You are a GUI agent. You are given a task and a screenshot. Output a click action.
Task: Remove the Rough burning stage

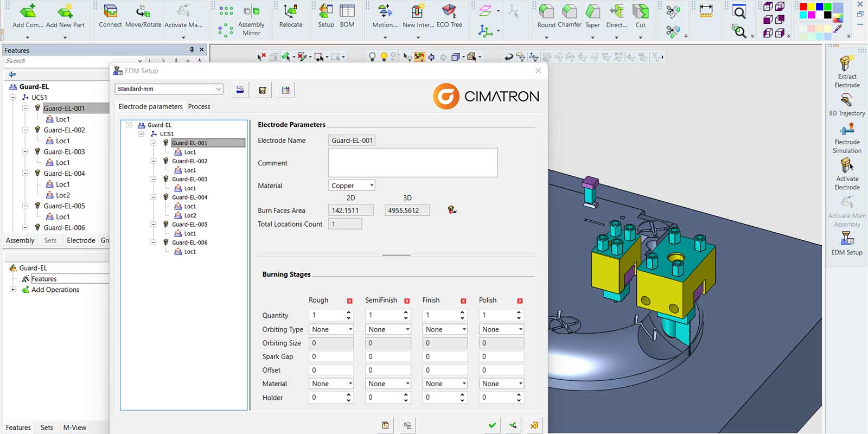pyautogui.click(x=349, y=301)
